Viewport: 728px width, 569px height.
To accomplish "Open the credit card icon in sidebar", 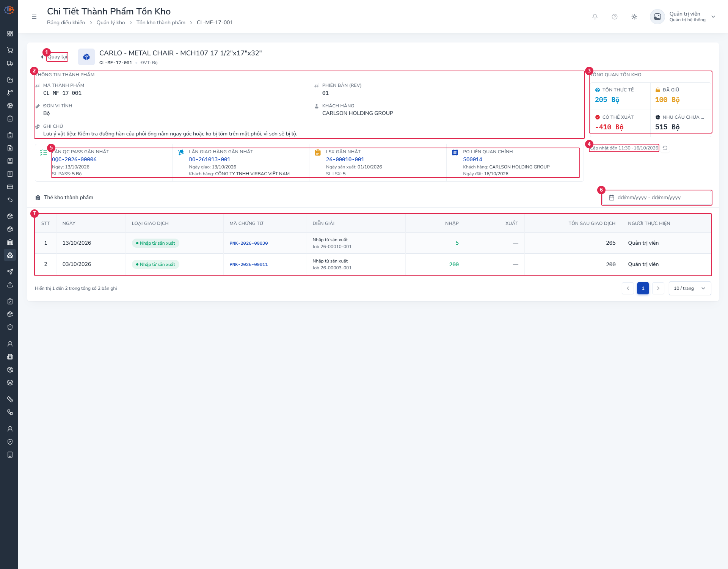I will pos(10,187).
